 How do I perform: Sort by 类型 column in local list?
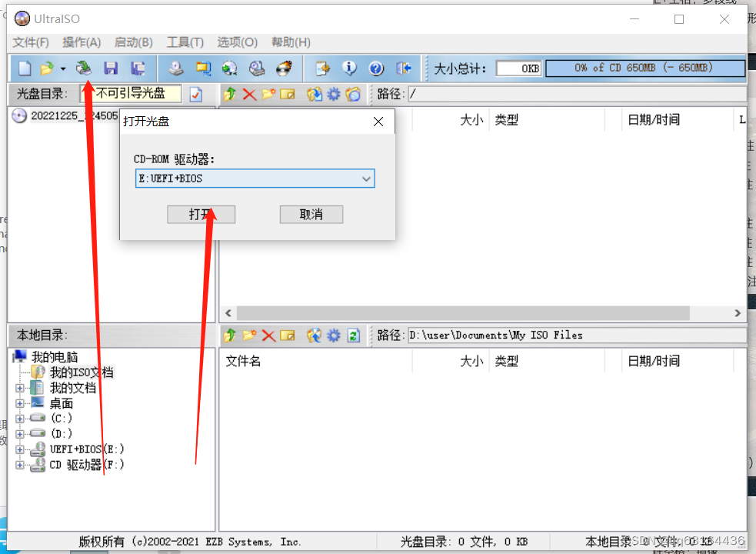(507, 361)
